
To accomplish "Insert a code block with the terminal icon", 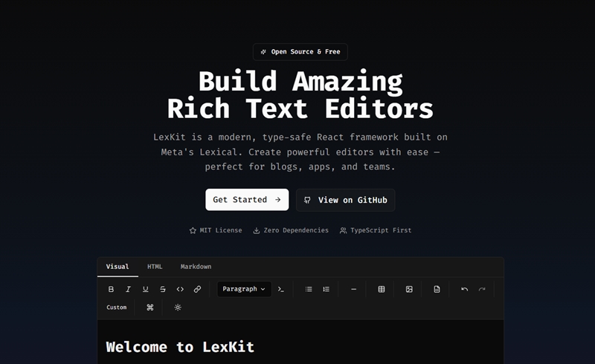I will click(x=281, y=289).
